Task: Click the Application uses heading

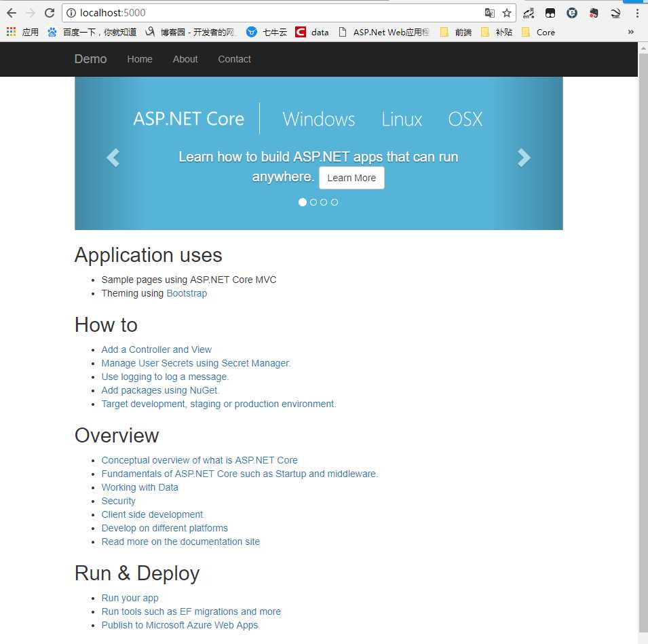Action: pos(149,255)
